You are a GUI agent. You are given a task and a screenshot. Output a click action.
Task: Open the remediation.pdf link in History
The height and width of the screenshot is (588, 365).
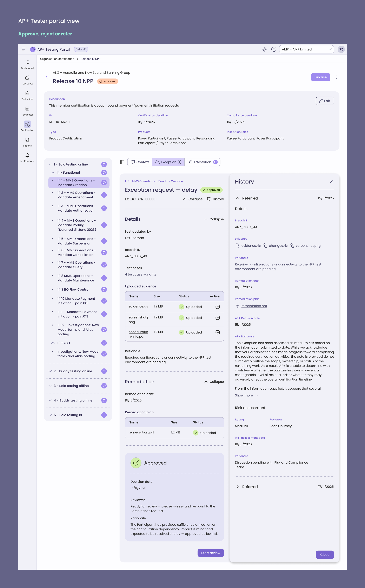click(254, 306)
